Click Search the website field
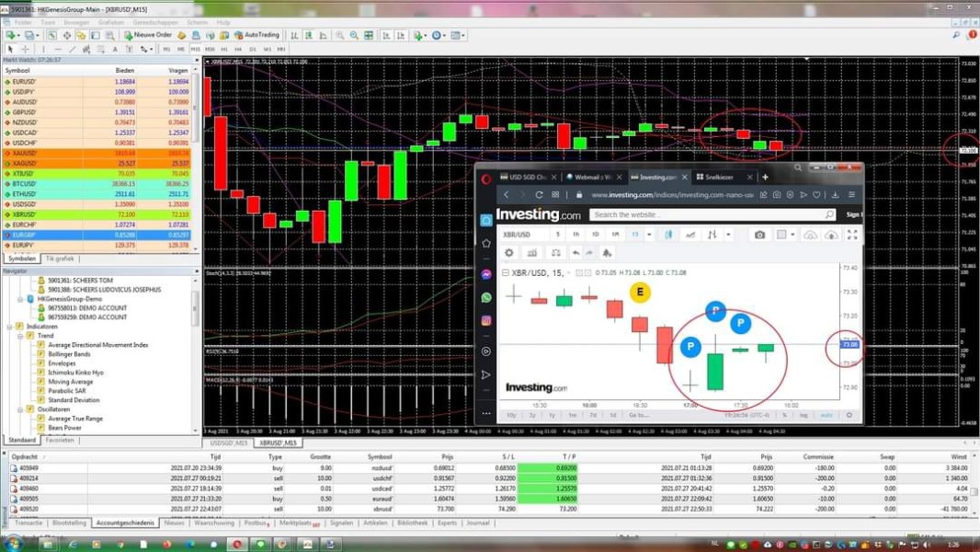This screenshot has width=980, height=552. (x=712, y=214)
